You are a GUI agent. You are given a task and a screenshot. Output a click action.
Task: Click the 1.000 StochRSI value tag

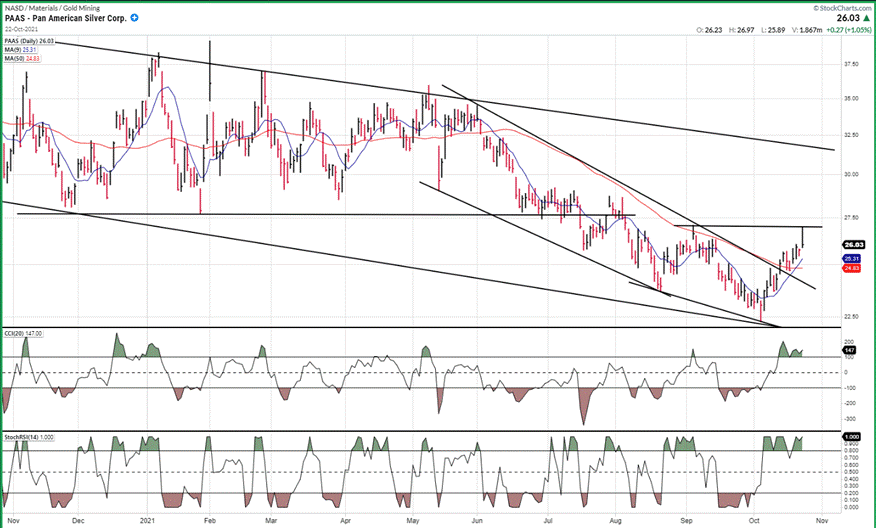(x=853, y=438)
